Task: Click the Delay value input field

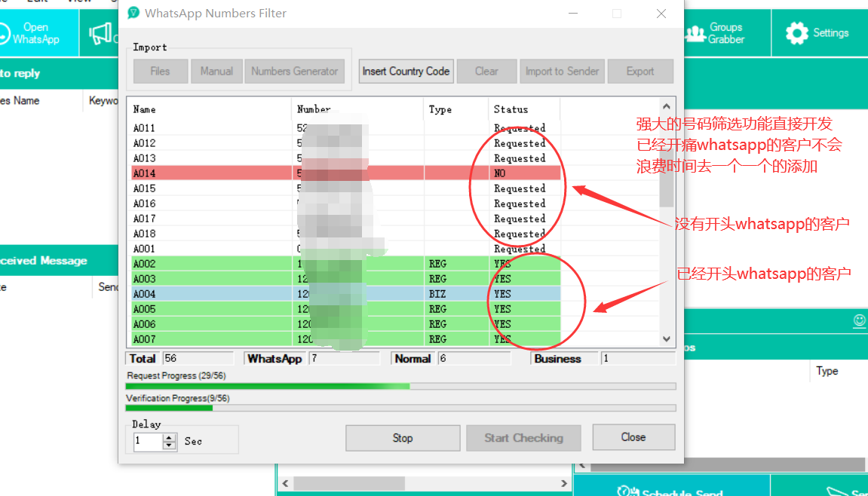Action: (149, 441)
